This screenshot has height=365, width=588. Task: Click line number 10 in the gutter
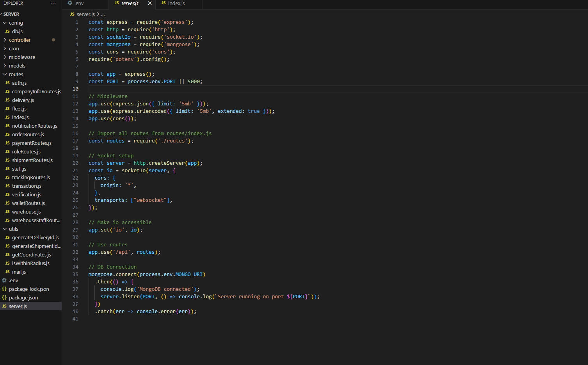click(75, 89)
